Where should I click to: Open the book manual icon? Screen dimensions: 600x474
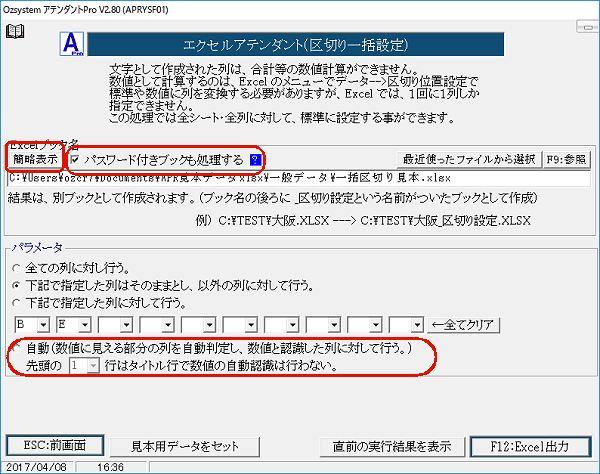(15, 31)
